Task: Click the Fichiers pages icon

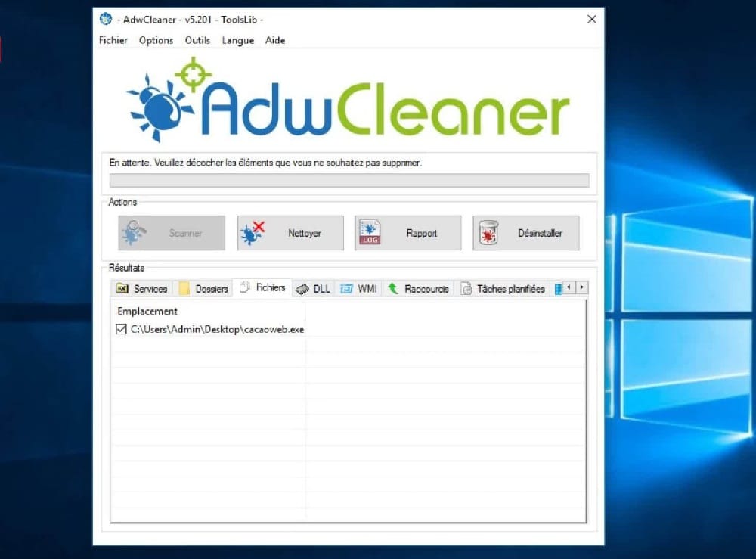Action: point(245,287)
